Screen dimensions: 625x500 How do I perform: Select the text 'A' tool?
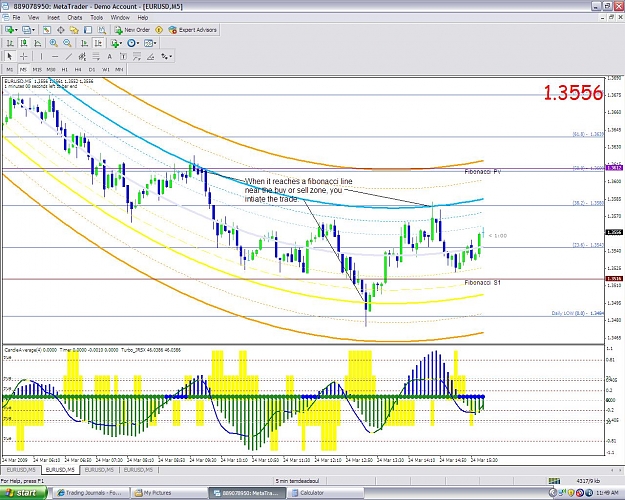pos(110,56)
